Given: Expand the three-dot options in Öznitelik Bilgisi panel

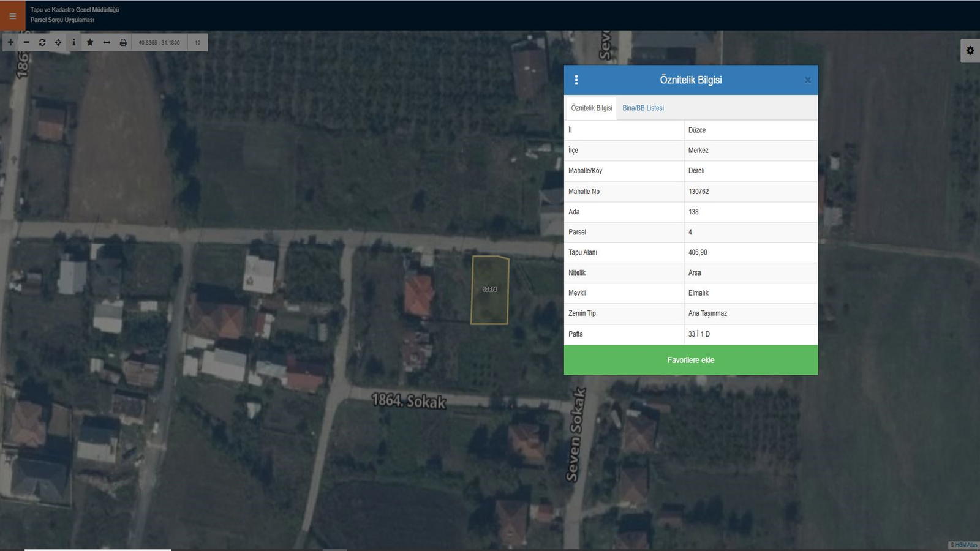Looking at the screenshot, I should click(576, 80).
